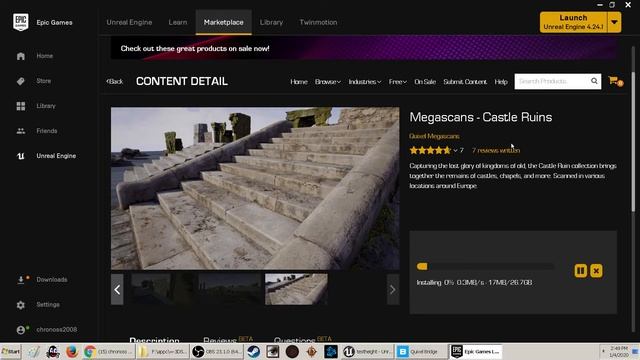The image size is (640, 360).
Task: Open the Description tab
Action: point(154,340)
